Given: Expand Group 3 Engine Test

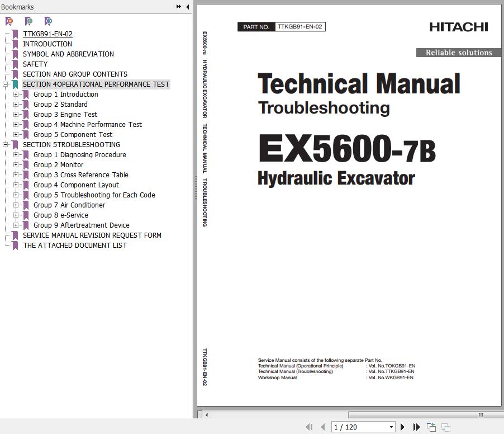Looking at the screenshot, I should pos(16,115).
